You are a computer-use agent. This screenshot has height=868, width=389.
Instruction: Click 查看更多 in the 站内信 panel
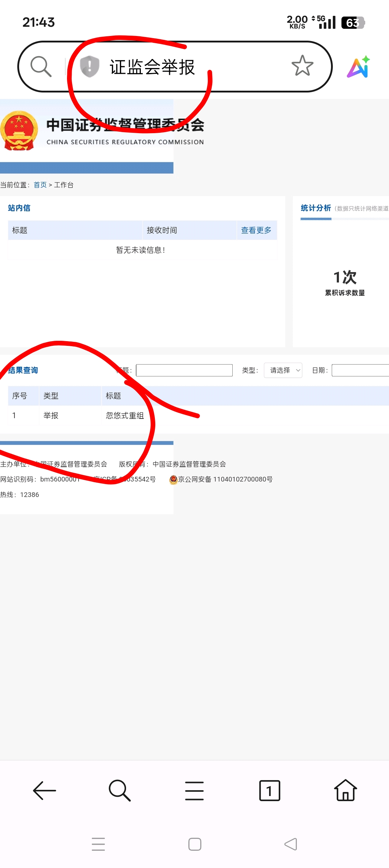click(x=256, y=230)
